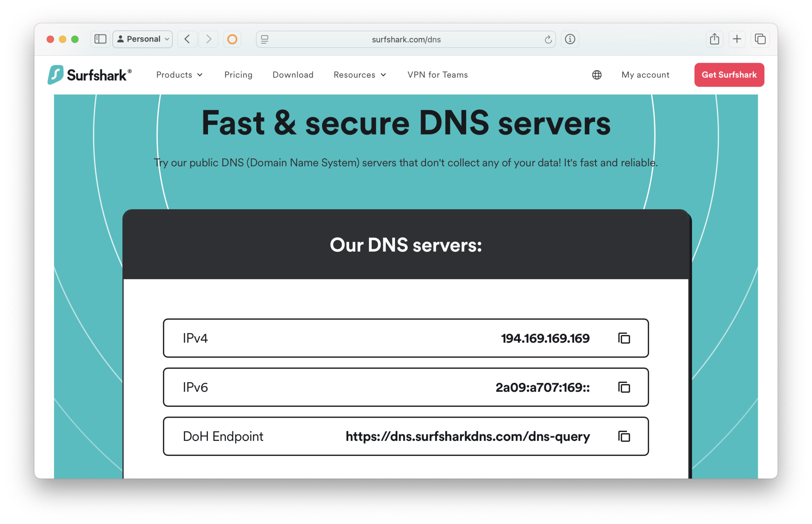Expand the Resources dropdown
The height and width of the screenshot is (524, 812).
coord(359,75)
